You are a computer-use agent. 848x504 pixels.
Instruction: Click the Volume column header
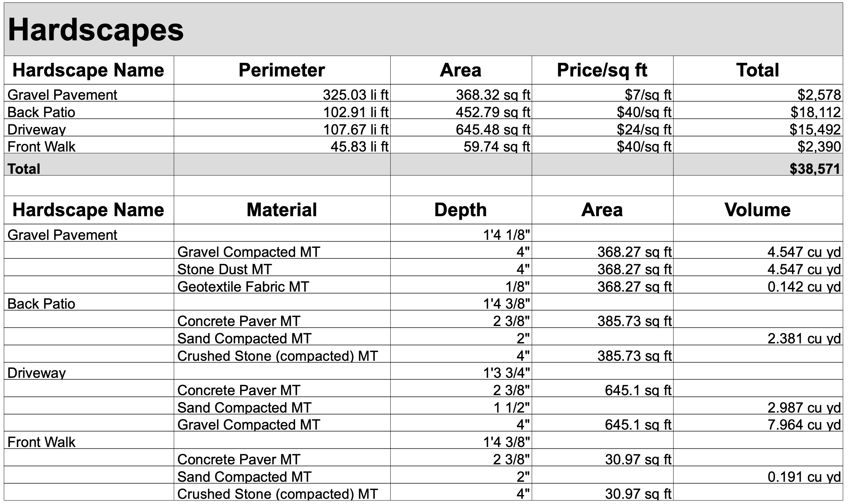point(758,210)
